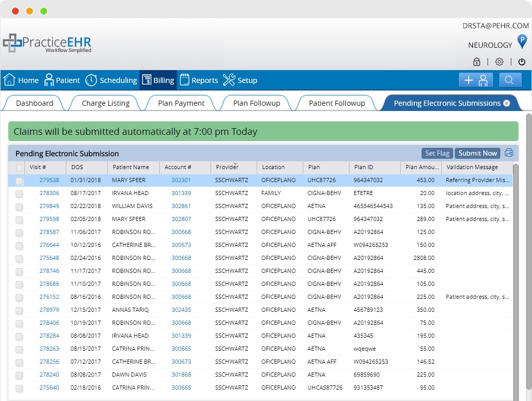The image size is (532, 401).
Task: Open the Setup menu
Action: coord(240,80)
